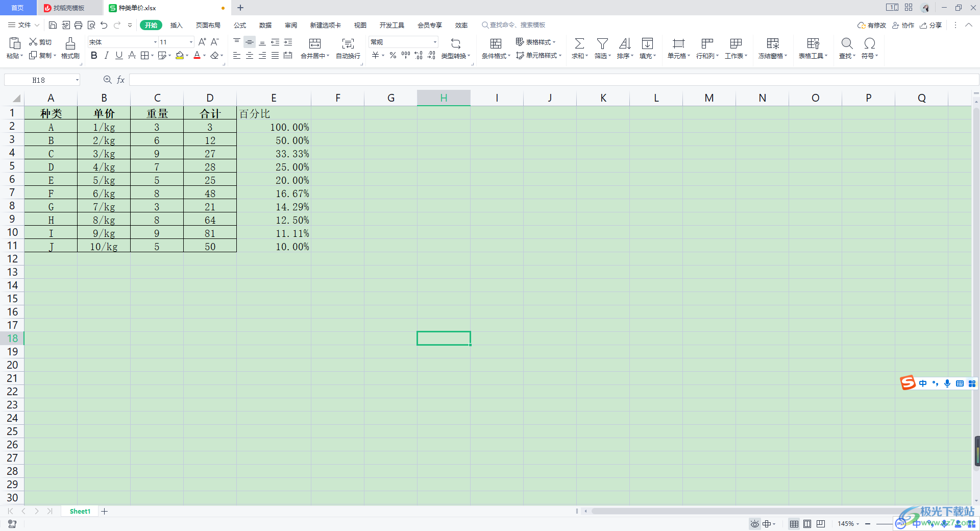980x531 pixels.
Task: Click the Collaborate (协作) button
Action: [903, 25]
